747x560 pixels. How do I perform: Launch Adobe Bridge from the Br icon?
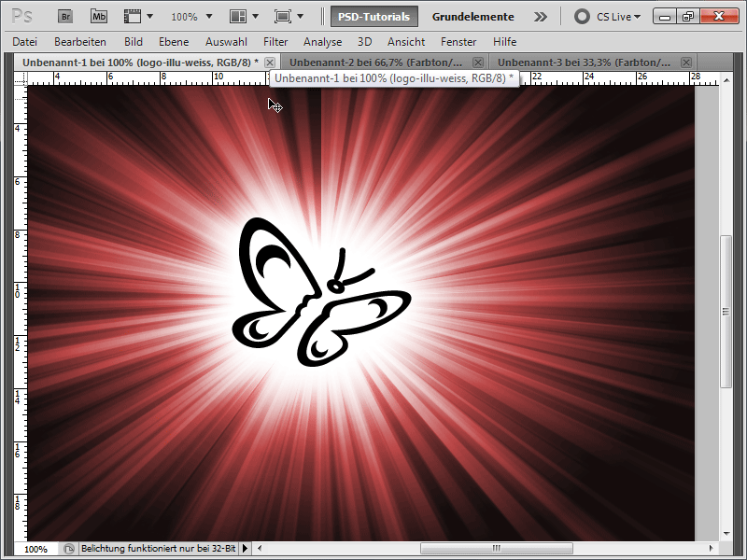[x=65, y=17]
